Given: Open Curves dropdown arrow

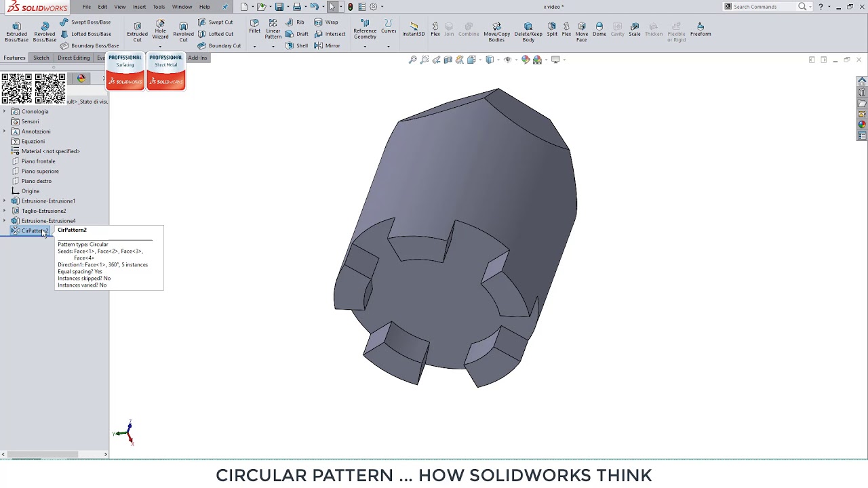Looking at the screenshot, I should [389, 46].
